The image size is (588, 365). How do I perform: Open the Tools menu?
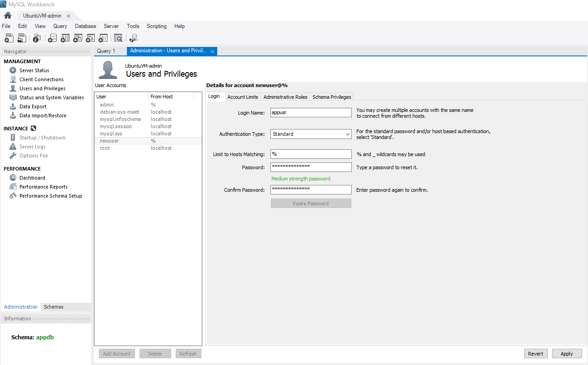click(133, 26)
